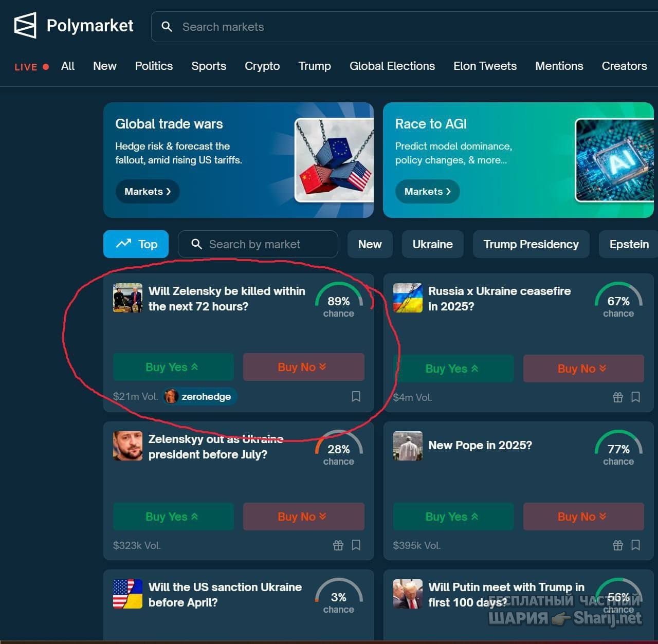Select the Top filter chip

pos(136,244)
